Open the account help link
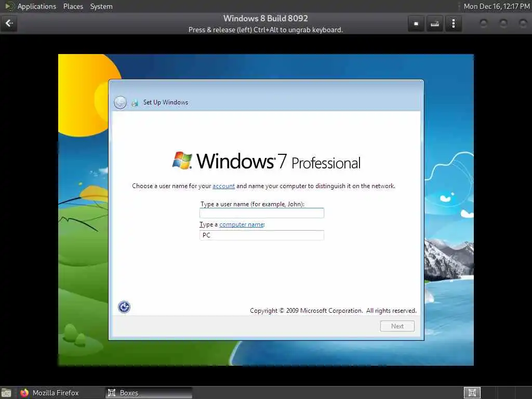Viewport: 532px width, 399px height. click(223, 186)
